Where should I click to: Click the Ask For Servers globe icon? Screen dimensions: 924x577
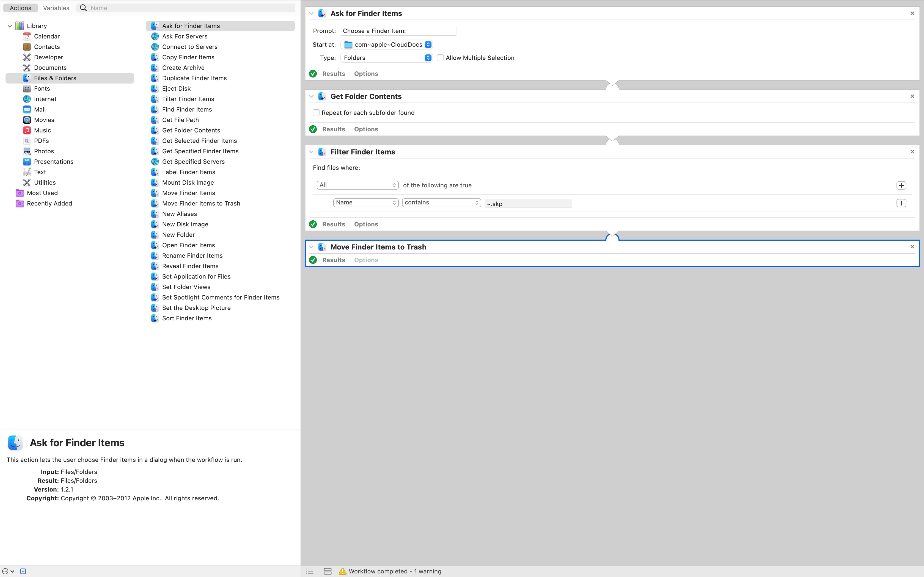(155, 36)
